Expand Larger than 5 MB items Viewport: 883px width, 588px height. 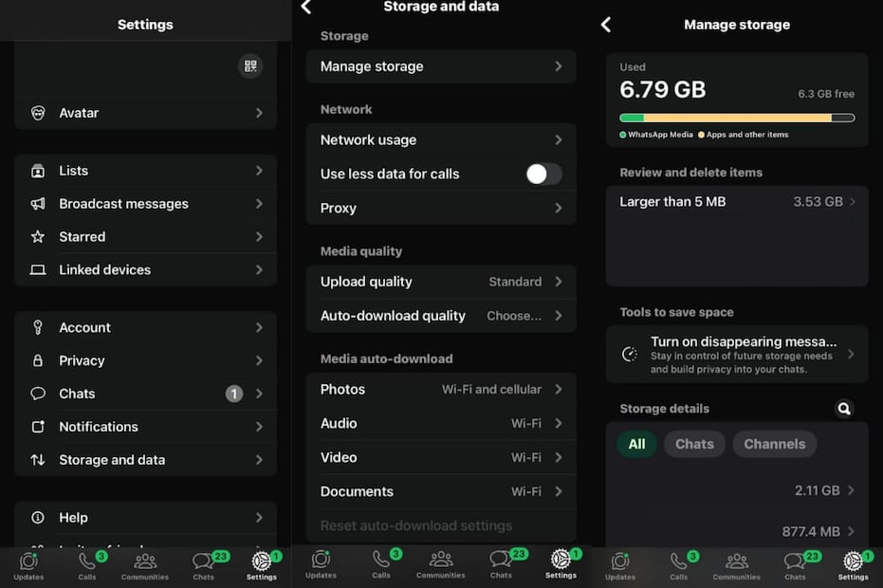(x=736, y=202)
